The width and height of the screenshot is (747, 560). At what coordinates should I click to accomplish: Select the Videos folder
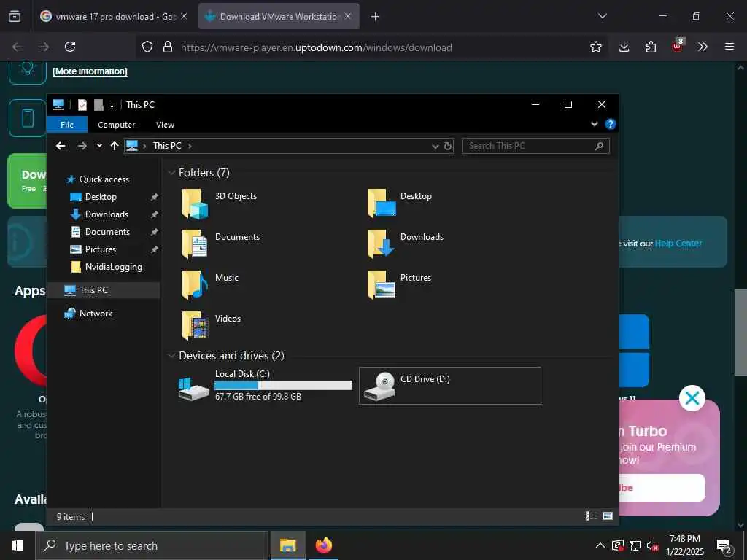211,326
